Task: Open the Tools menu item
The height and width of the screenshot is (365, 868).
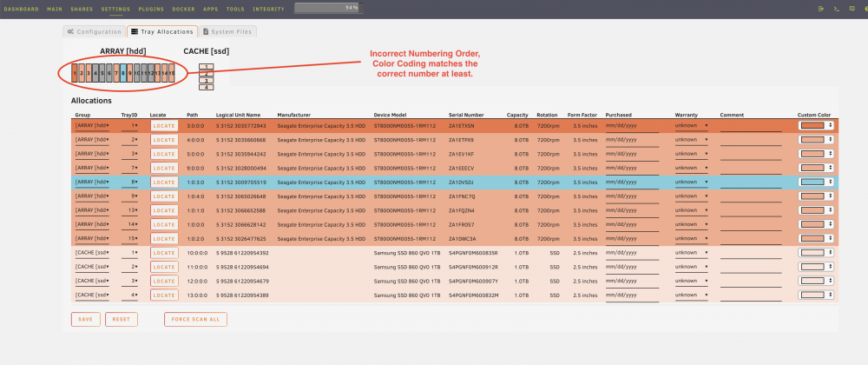Action: pos(235,10)
